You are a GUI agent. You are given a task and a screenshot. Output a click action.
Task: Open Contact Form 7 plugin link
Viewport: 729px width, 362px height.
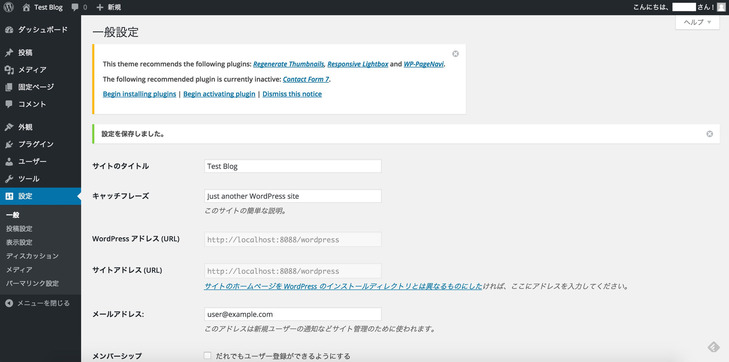(x=306, y=79)
